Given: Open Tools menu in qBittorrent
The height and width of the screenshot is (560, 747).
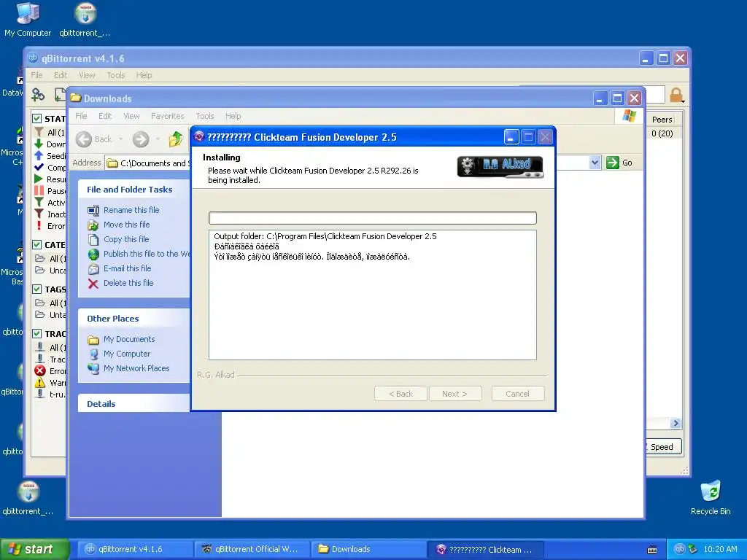Looking at the screenshot, I should [x=116, y=75].
